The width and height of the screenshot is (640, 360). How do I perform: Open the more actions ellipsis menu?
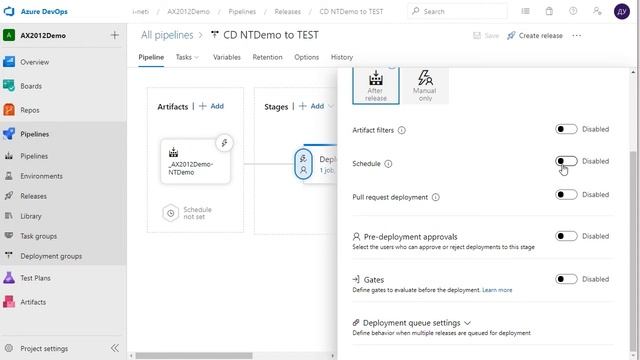pyautogui.click(x=576, y=36)
